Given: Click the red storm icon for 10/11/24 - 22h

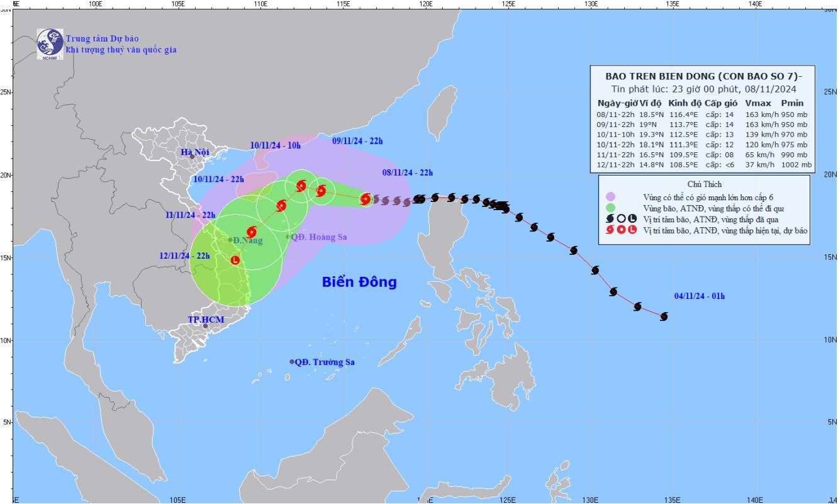Looking at the screenshot, I should (x=281, y=205).
